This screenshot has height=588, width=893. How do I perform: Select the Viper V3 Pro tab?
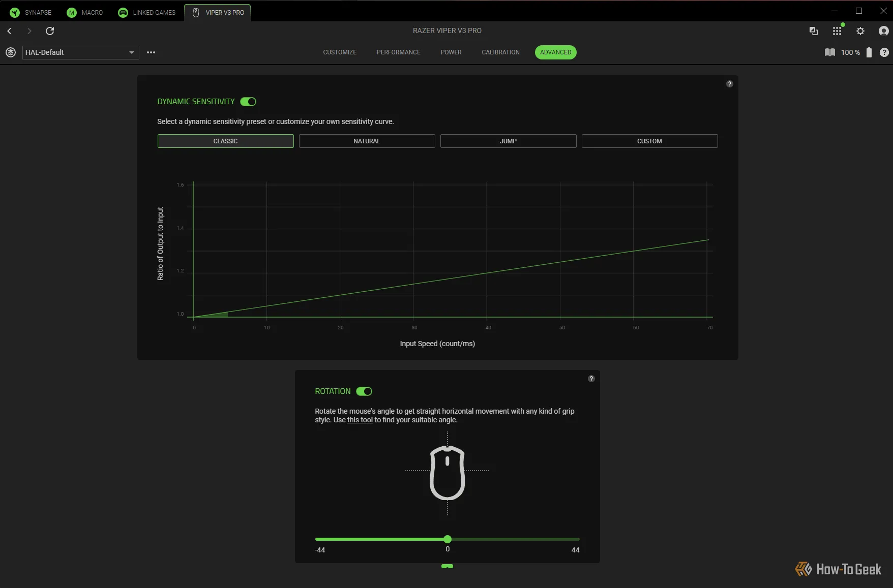pos(218,13)
